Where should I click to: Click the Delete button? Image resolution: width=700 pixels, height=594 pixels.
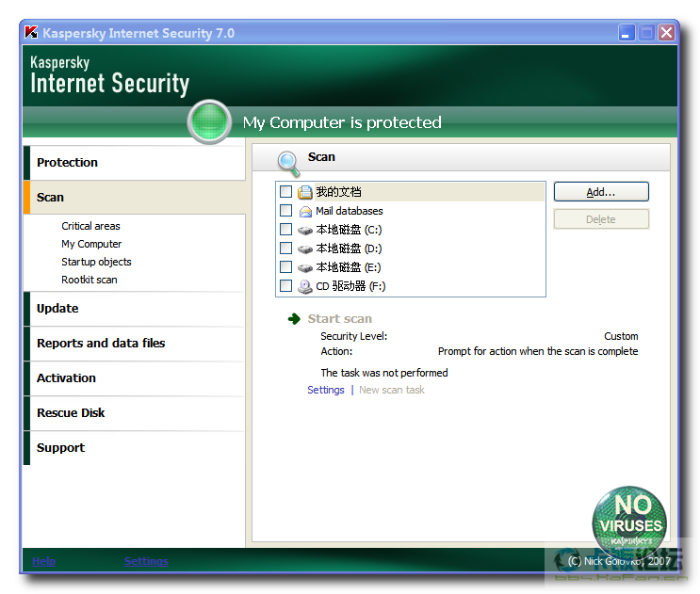pos(601,219)
